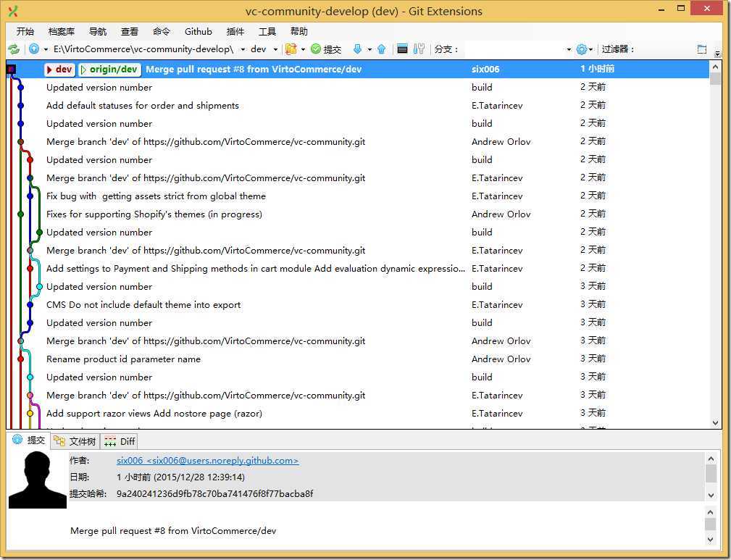Image resolution: width=731 pixels, height=560 pixels.
Task: Open the Git bash console icon
Action: (402, 49)
